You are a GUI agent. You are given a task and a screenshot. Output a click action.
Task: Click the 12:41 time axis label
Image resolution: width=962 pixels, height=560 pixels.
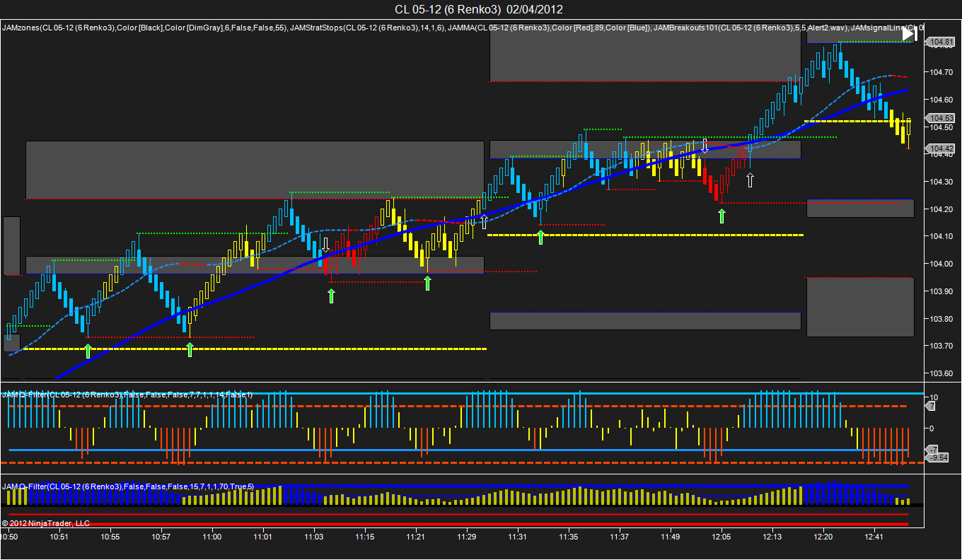pos(874,537)
